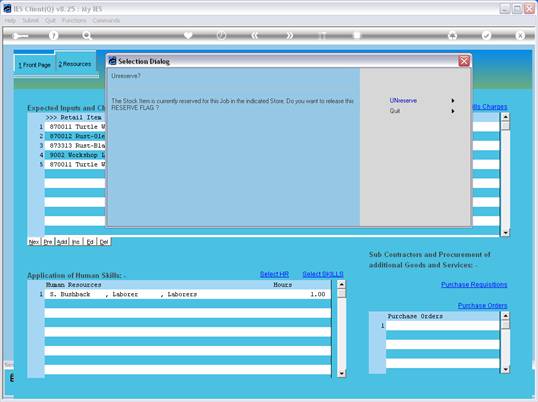Click the checkmark submit icon in toolbar
The image size is (538, 402).
click(487, 35)
